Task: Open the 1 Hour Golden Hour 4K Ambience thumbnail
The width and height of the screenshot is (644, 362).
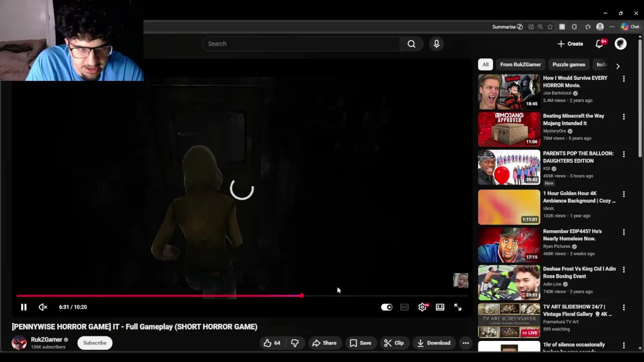Action: click(x=509, y=207)
